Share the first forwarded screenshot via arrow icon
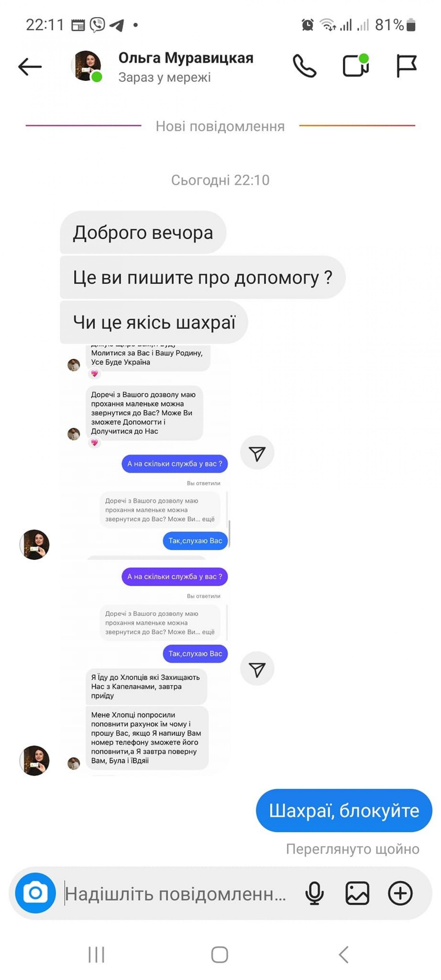The image size is (441, 980). [x=257, y=453]
